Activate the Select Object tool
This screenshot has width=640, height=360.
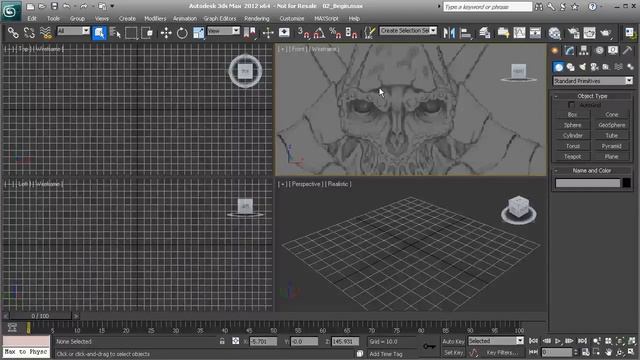coord(99,33)
